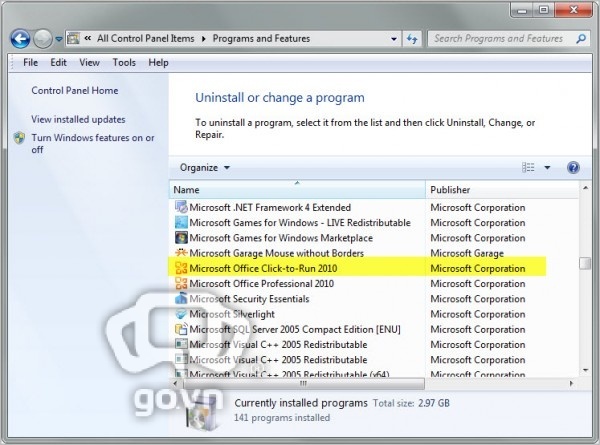Click the Mouse without Borders icon
This screenshot has width=600, height=445.
pos(181,253)
